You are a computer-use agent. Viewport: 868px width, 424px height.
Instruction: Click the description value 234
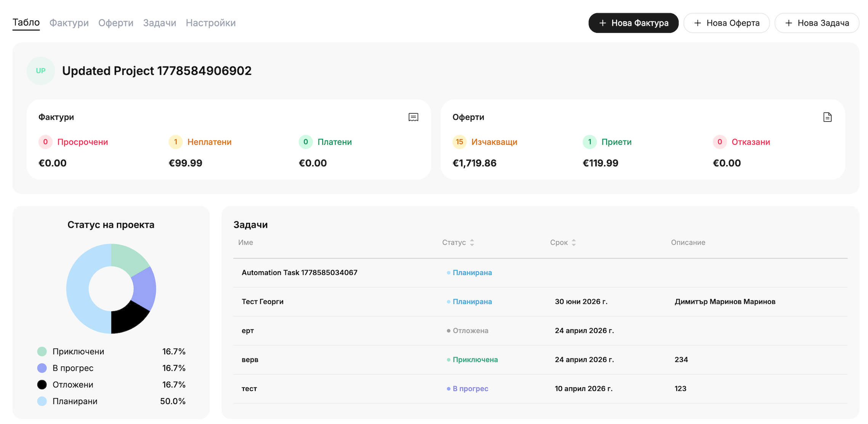pos(681,360)
